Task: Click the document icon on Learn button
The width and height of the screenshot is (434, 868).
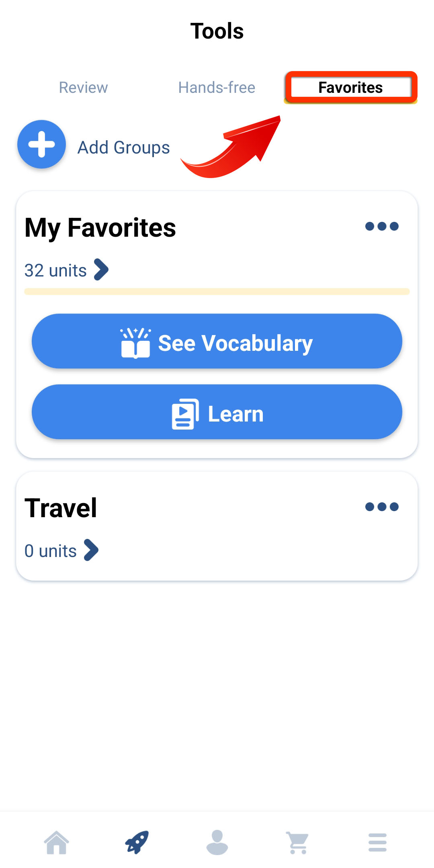Action: click(185, 414)
